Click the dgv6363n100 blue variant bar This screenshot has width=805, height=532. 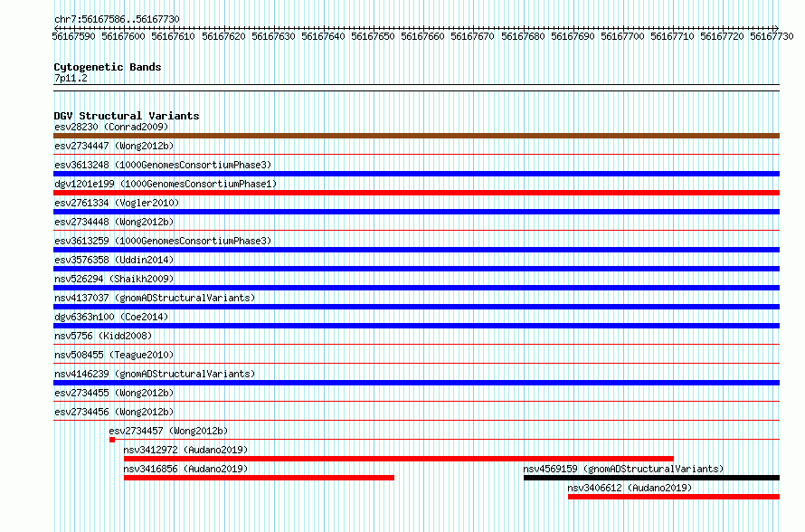pos(416,326)
